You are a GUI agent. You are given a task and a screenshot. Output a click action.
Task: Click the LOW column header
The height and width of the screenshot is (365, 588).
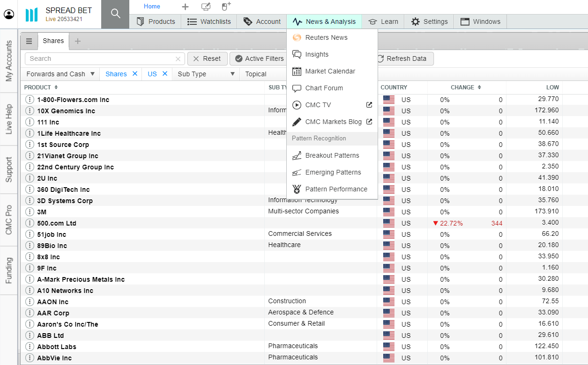pyautogui.click(x=553, y=87)
